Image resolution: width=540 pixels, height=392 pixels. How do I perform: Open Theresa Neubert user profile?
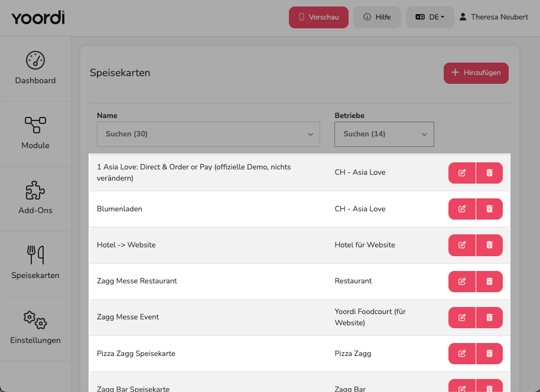pos(493,17)
